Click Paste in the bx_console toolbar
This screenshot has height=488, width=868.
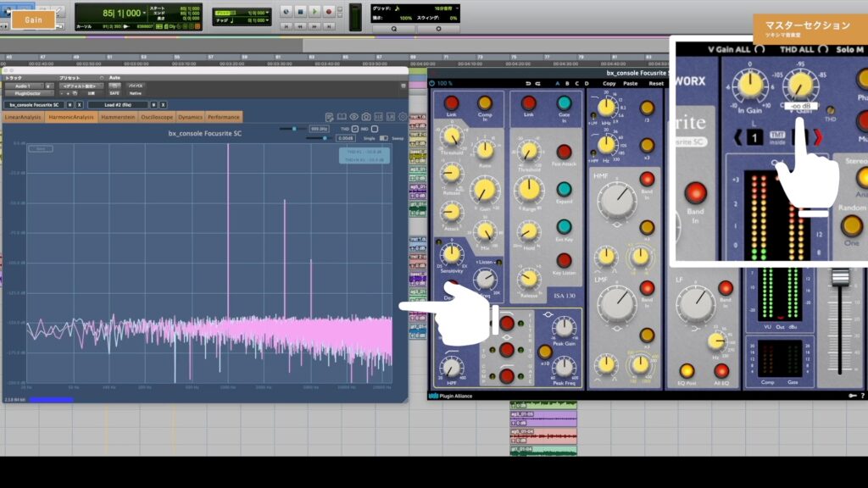631,84
